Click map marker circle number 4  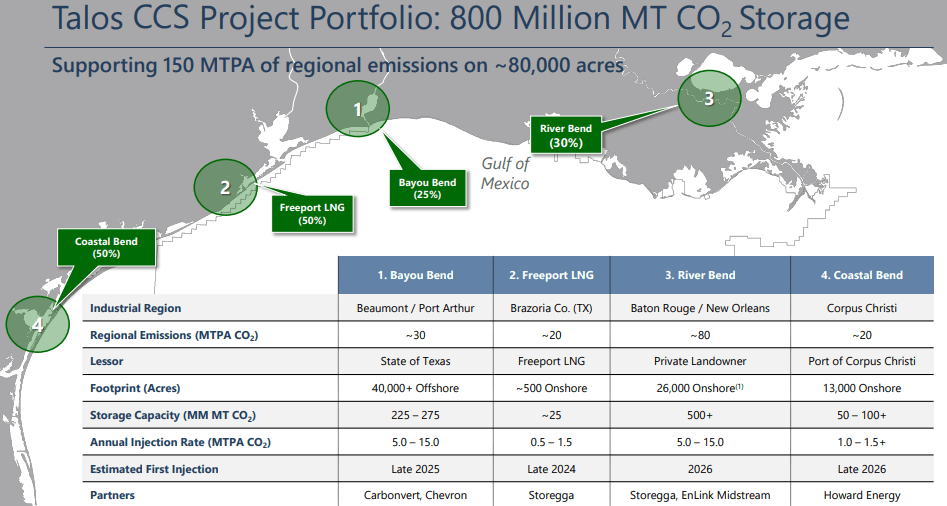[x=37, y=324]
